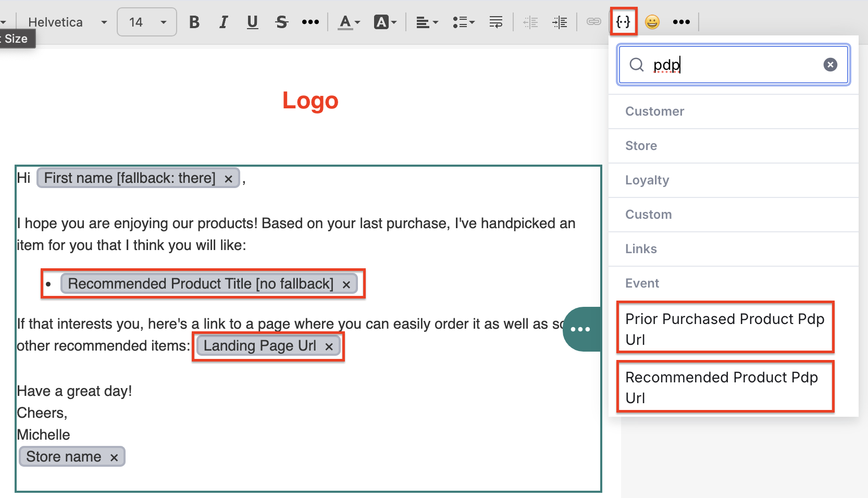
Task: Increase indent of the paragraph
Action: (x=560, y=22)
